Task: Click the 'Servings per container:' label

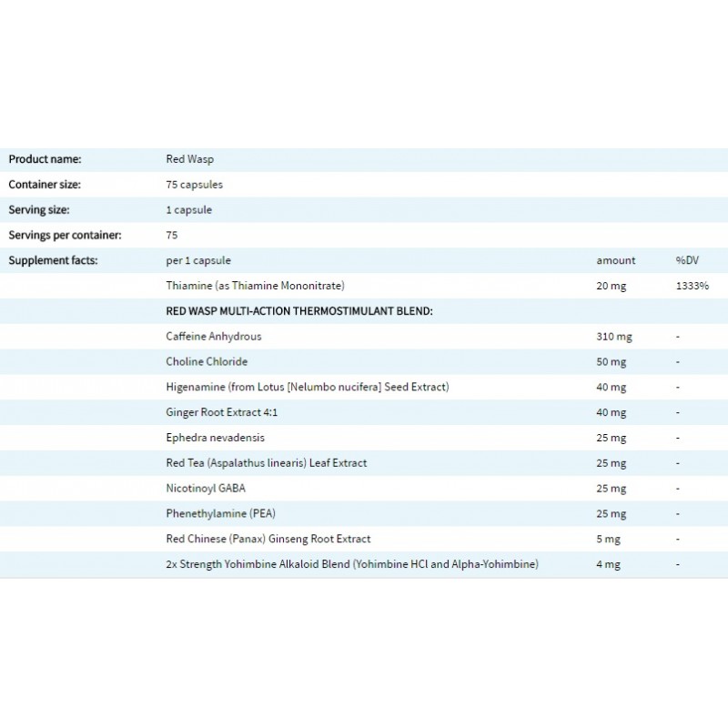Action: click(65, 235)
